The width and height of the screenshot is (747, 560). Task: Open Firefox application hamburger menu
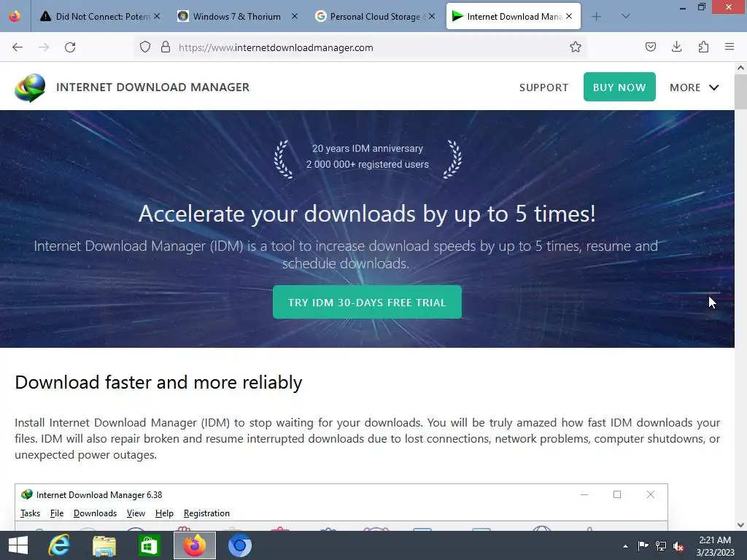coord(729,47)
